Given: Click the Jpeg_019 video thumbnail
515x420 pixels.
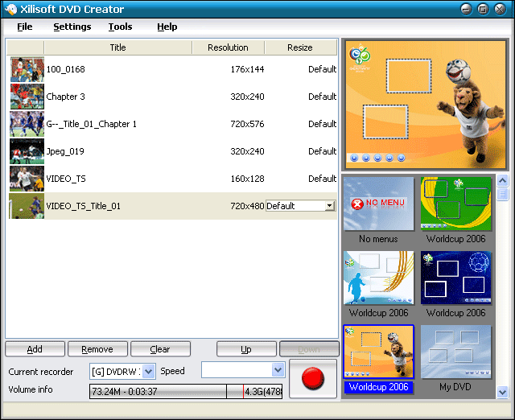Looking at the screenshot, I should point(27,151).
